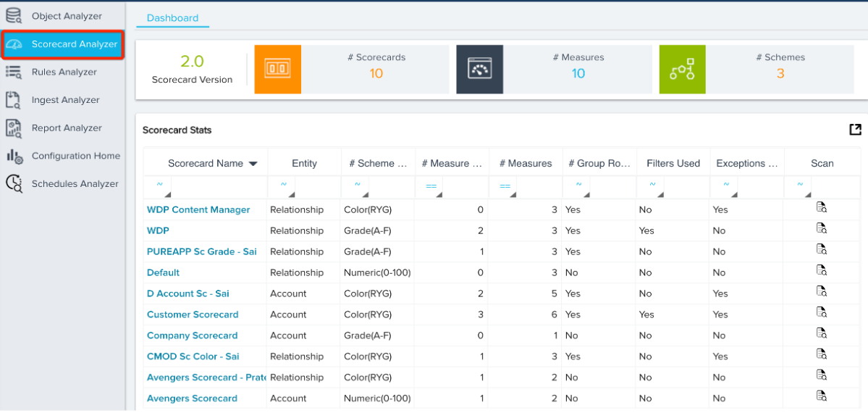Open the Filters Used filter operator
This screenshot has height=413, width=868.
pos(652,187)
